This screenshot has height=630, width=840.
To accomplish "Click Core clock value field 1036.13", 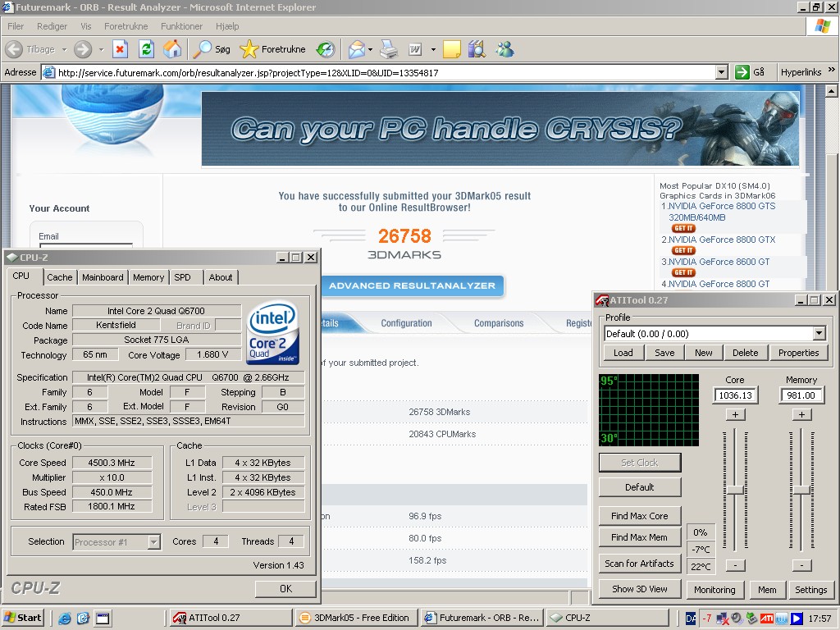I will pyautogui.click(x=735, y=395).
